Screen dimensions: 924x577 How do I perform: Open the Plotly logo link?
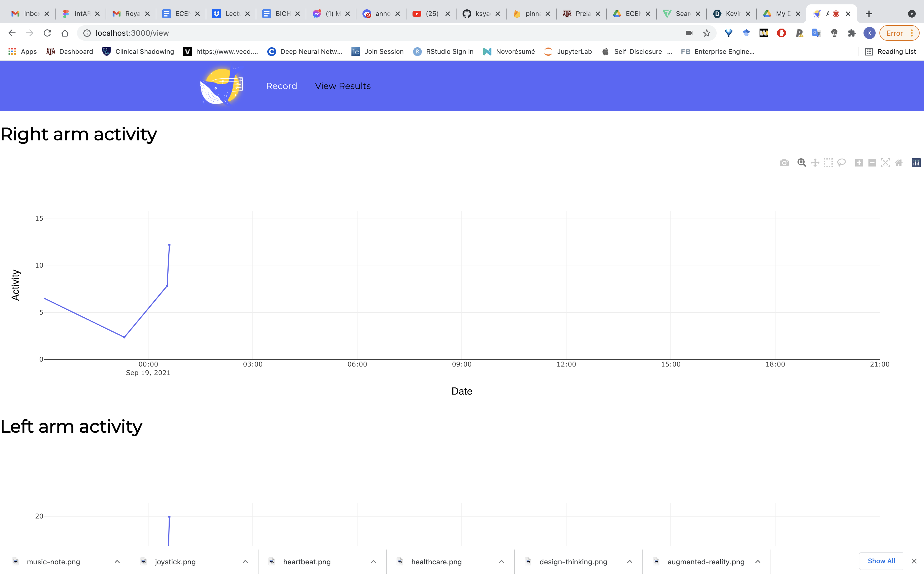(x=916, y=163)
